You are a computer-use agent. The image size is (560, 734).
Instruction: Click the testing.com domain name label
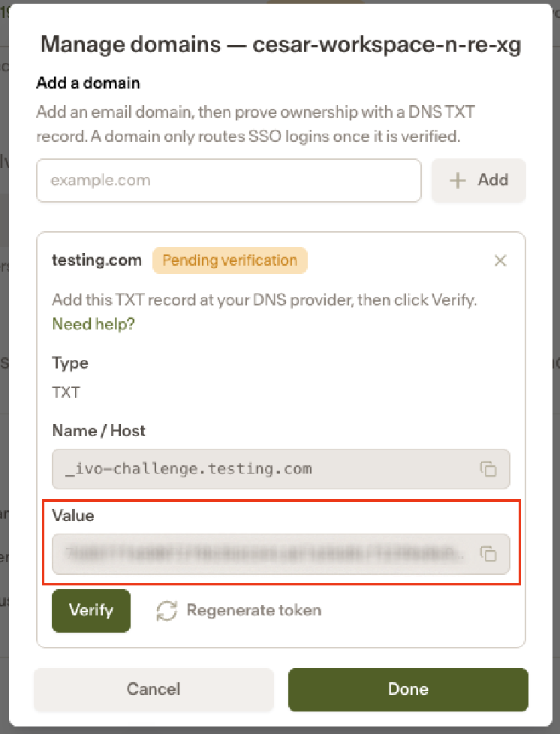96,260
